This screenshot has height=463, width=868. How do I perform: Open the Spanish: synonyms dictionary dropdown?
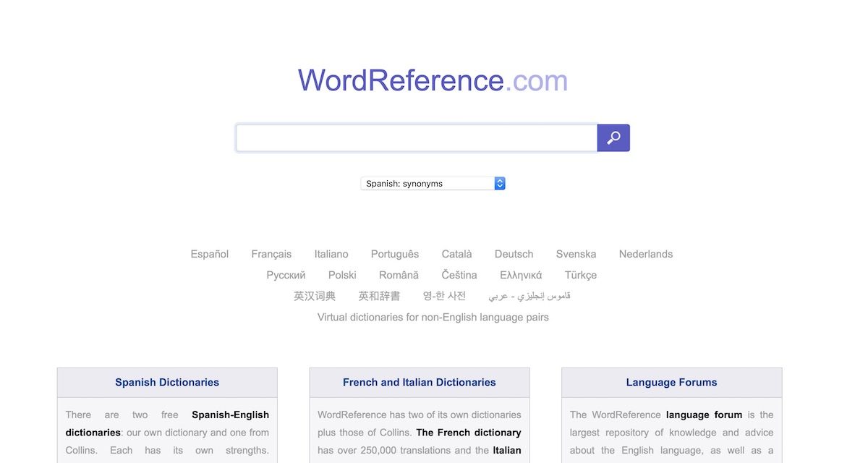click(433, 184)
